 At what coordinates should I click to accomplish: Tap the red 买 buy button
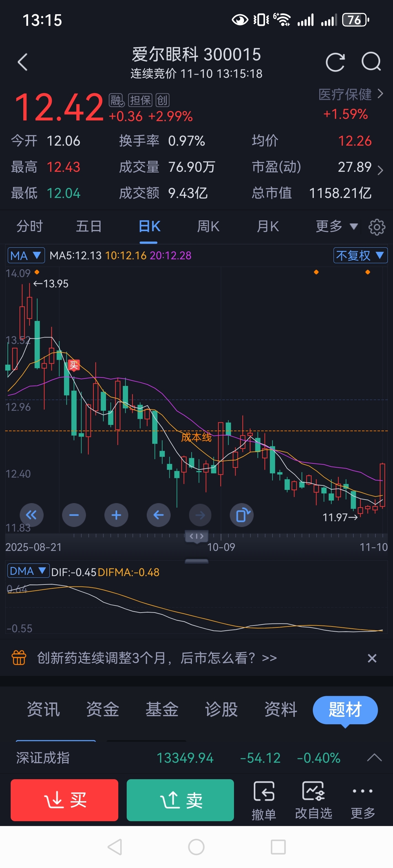coord(64,800)
